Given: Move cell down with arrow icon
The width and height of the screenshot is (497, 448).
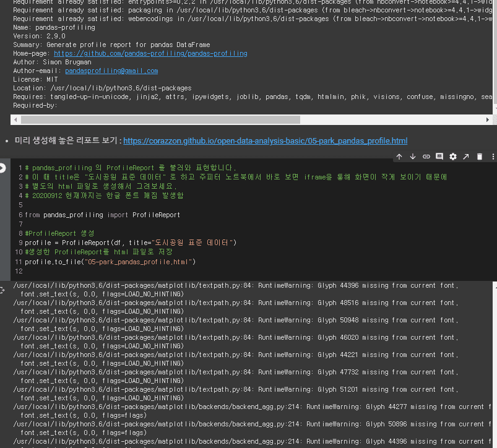Looking at the screenshot, I should pos(413,157).
